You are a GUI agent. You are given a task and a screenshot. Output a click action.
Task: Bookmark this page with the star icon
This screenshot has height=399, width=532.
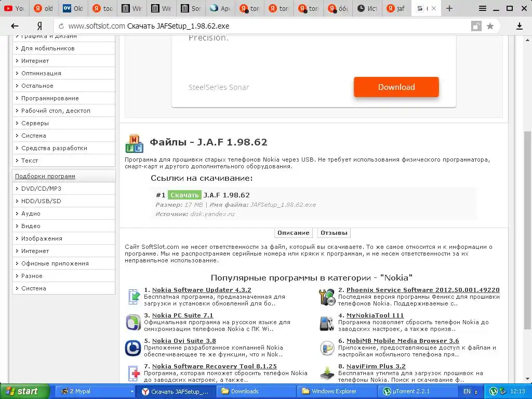[490, 26]
